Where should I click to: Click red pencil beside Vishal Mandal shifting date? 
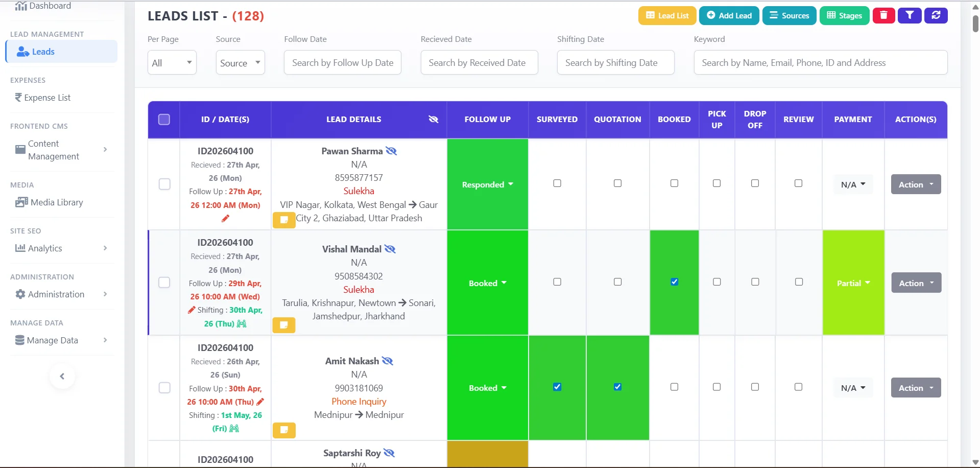tap(192, 310)
